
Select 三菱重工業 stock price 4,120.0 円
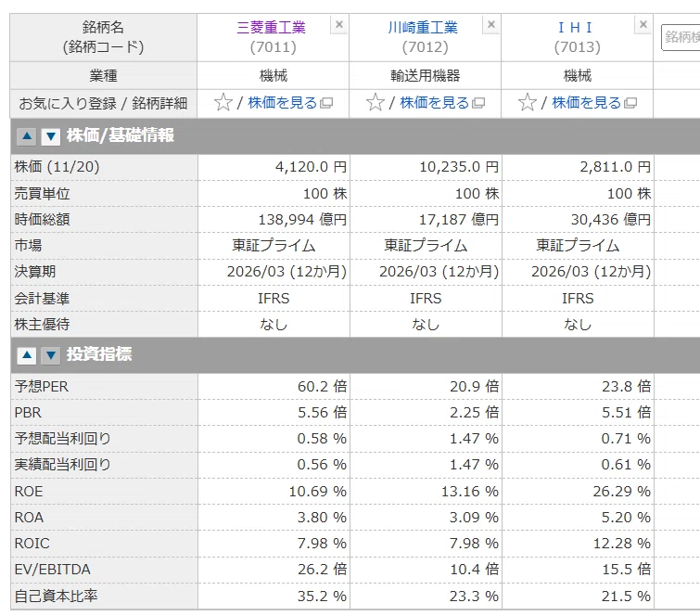point(311,167)
